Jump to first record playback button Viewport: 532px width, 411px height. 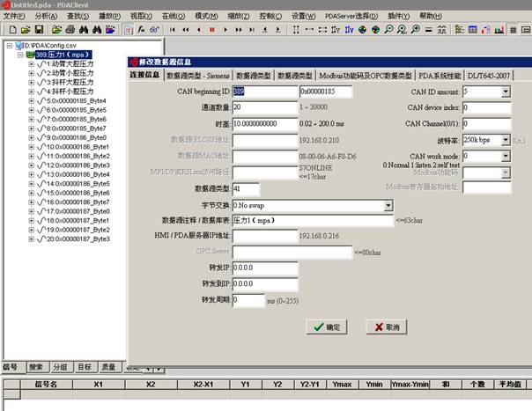point(173,30)
